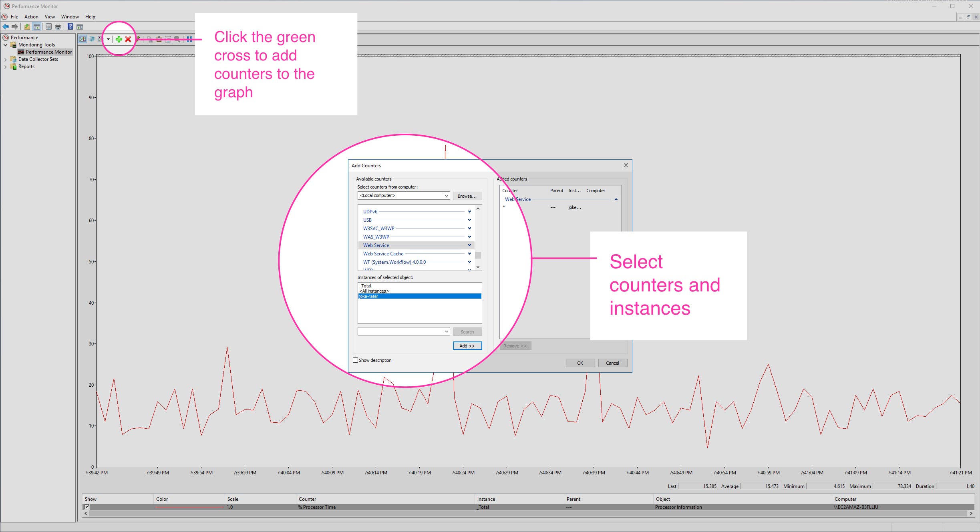Screen dimensions: 980x532
Task: Expand the Web Service counter category chevron
Action: point(469,245)
